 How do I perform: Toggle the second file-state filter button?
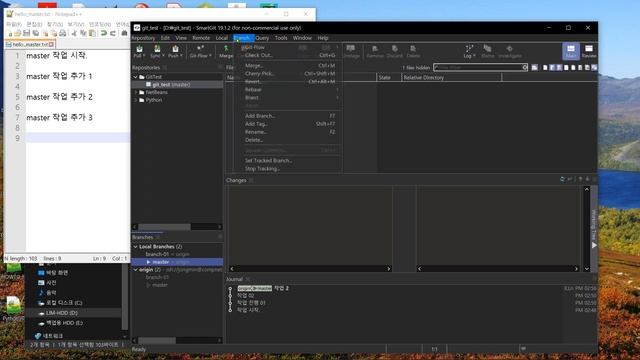pyautogui.click(x=552, y=67)
